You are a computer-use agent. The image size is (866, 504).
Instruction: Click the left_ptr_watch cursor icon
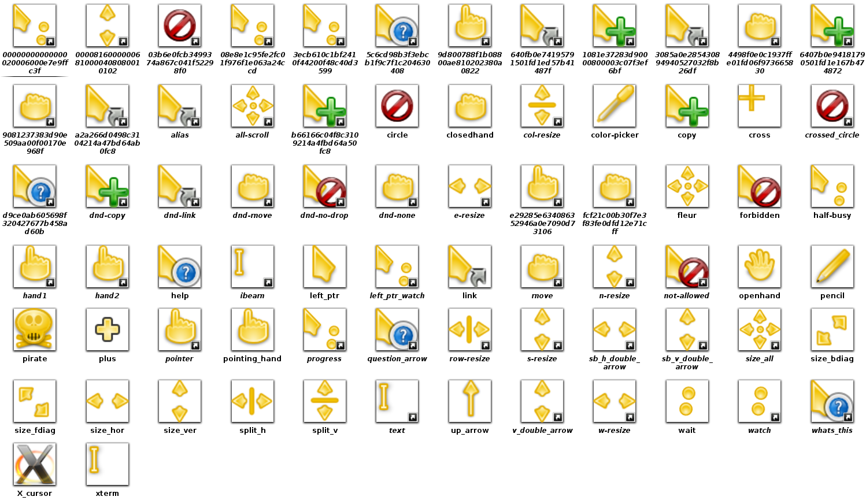pyautogui.click(x=397, y=266)
